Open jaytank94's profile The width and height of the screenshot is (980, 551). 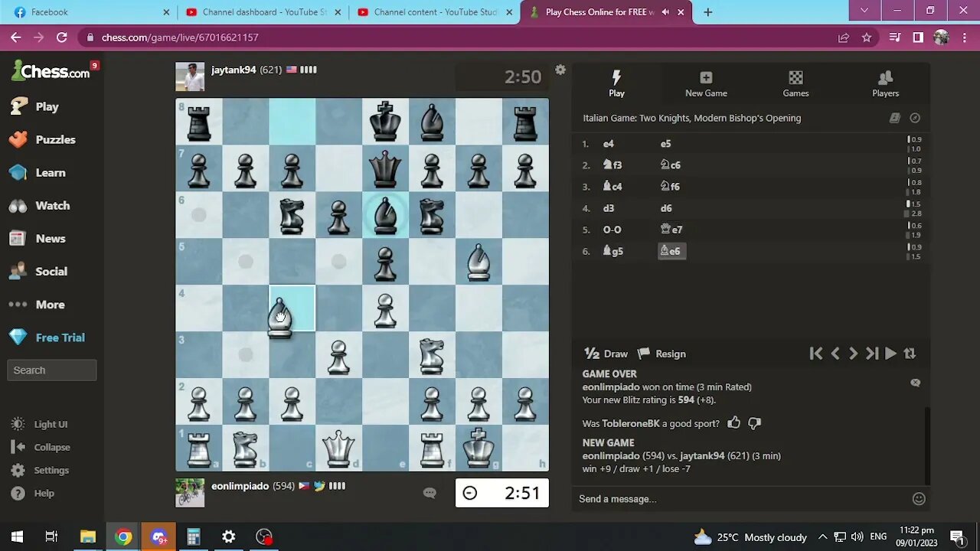click(234, 70)
